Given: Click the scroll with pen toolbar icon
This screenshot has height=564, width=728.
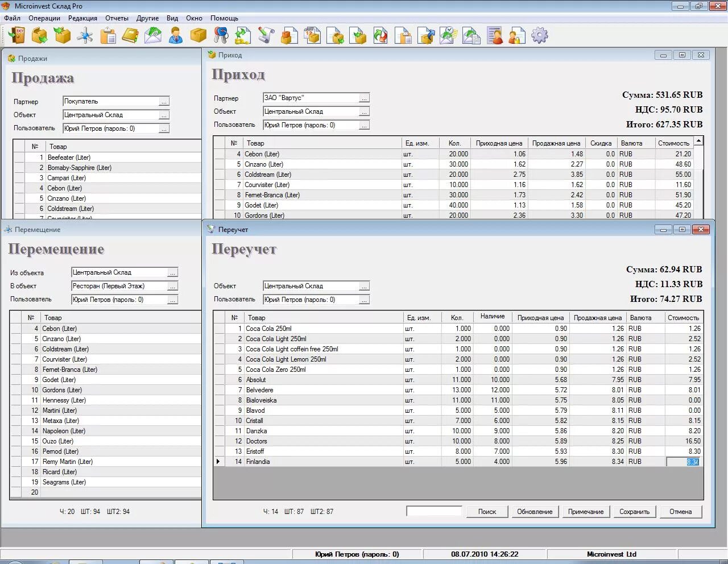Looking at the screenshot, I should (267, 36).
